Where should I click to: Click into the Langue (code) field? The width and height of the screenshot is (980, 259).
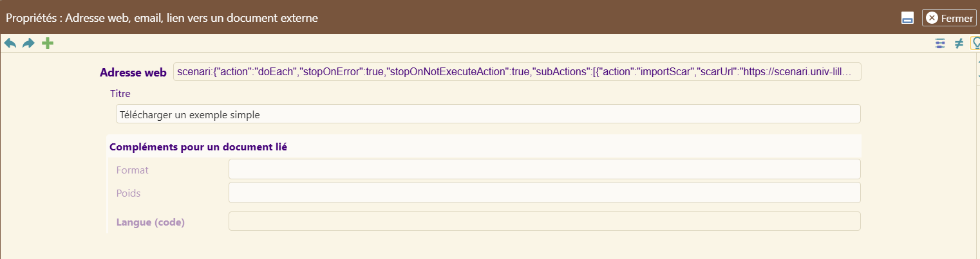point(545,221)
